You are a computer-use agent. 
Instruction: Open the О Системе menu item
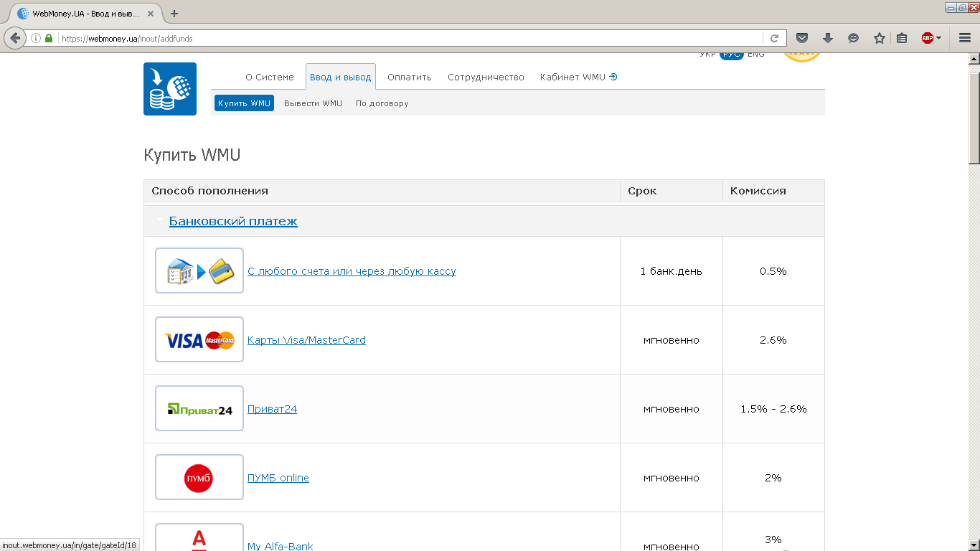pyautogui.click(x=270, y=77)
